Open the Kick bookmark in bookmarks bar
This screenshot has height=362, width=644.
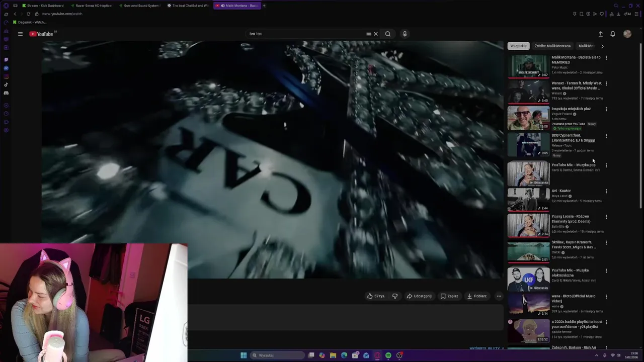click(x=30, y=22)
